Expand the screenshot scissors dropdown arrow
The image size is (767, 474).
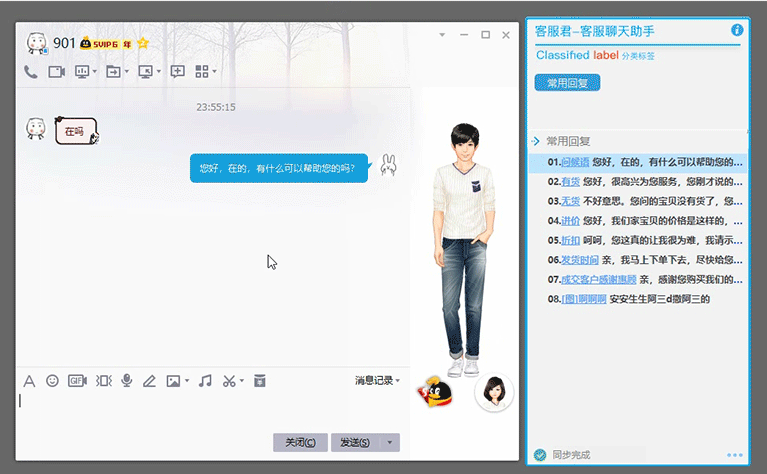[x=242, y=381]
